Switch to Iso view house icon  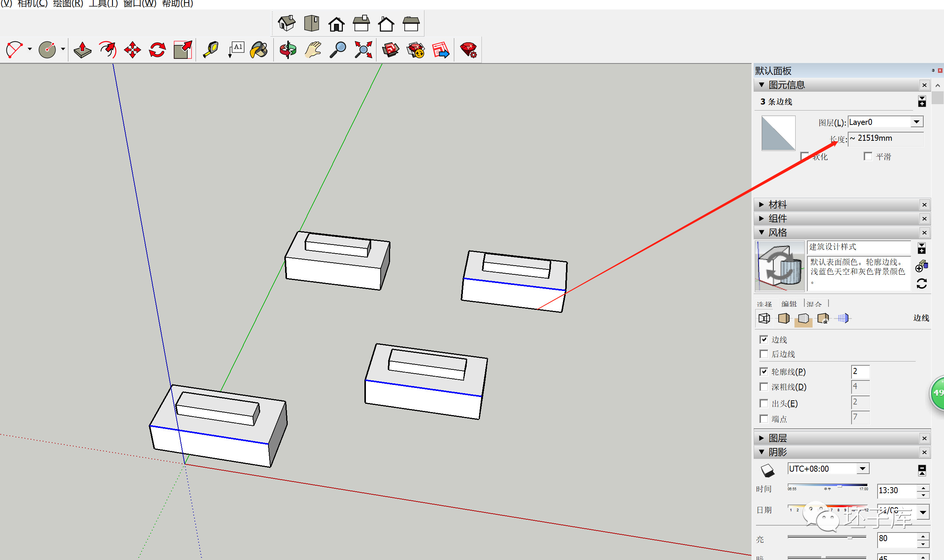(x=287, y=23)
